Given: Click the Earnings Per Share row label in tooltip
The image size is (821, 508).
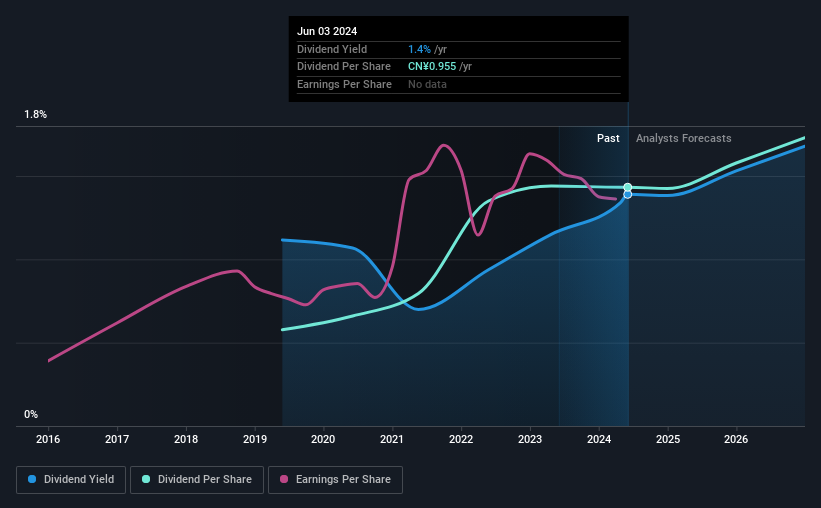Looking at the screenshot, I should (344, 84).
